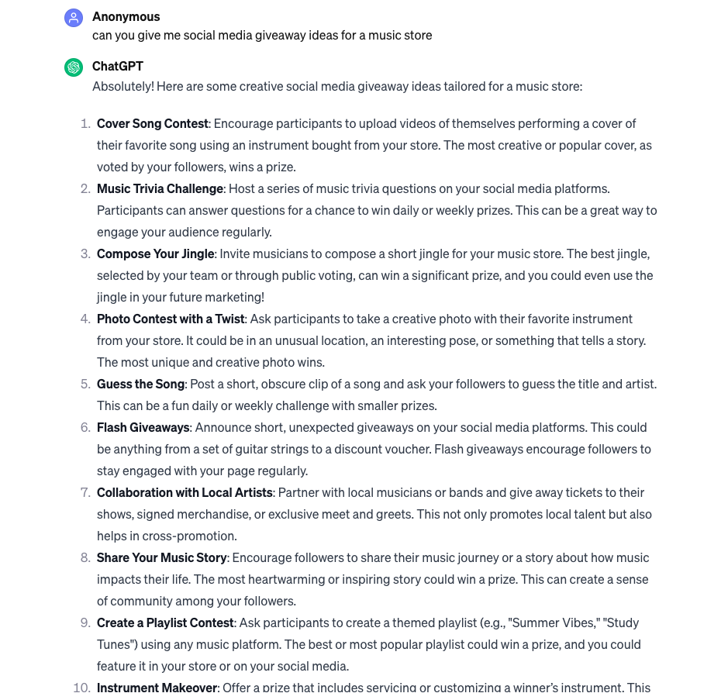Click the Instrument Makeover heading
This screenshot has width=728, height=700.
click(157, 688)
